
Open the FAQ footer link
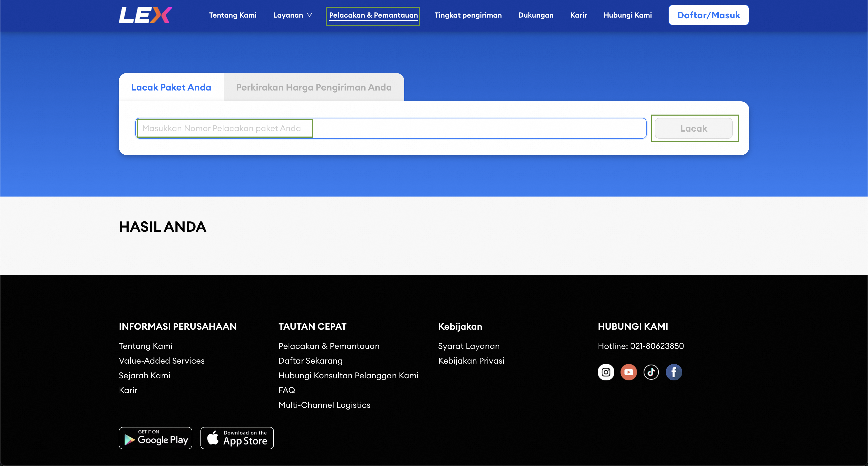[x=286, y=390]
